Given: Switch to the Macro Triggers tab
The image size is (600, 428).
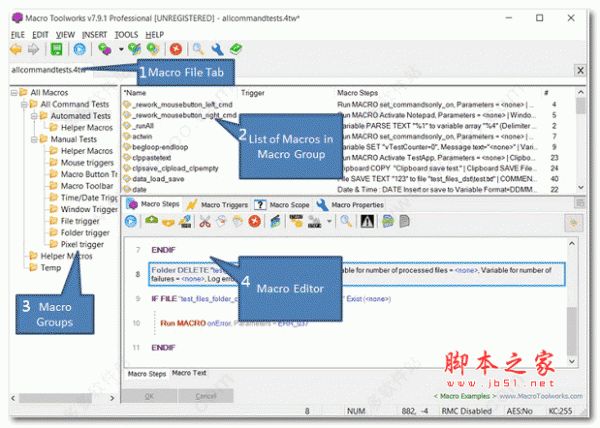Looking at the screenshot, I should [x=217, y=205].
